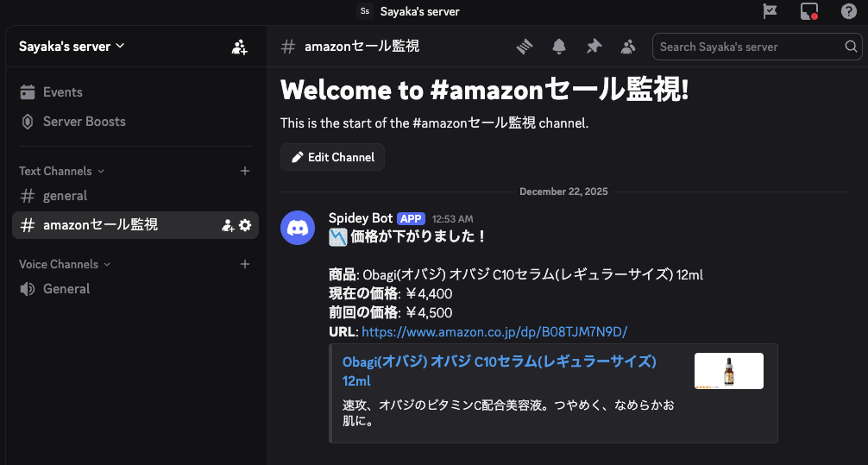Viewport: 868px width, 465px height.
Task: Open Server Boosts in sidebar
Action: pos(135,122)
